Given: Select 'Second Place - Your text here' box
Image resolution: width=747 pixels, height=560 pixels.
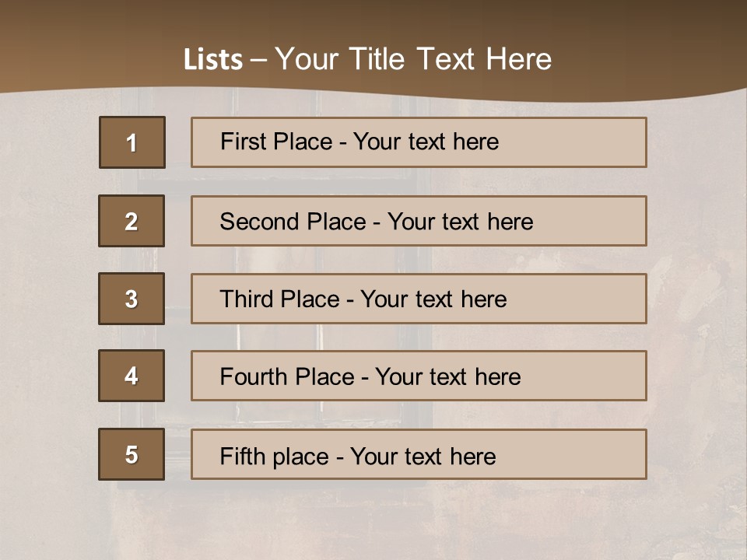Looking at the screenshot, I should tap(419, 221).
